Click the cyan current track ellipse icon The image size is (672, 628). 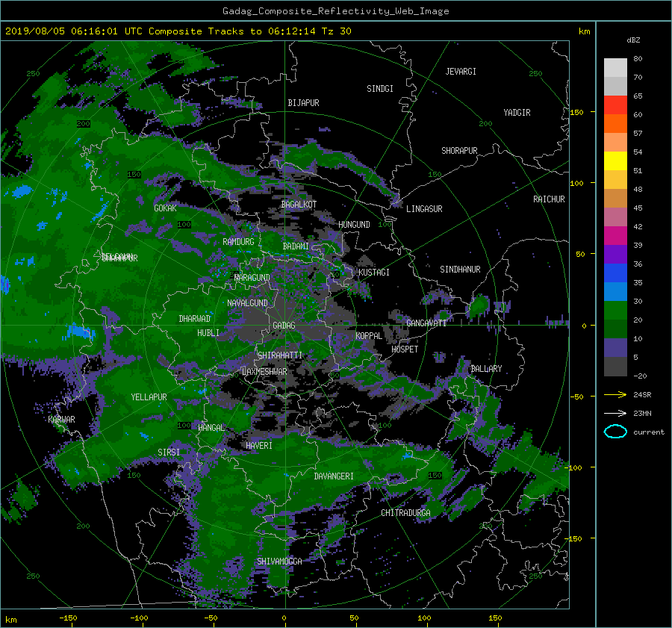click(615, 432)
